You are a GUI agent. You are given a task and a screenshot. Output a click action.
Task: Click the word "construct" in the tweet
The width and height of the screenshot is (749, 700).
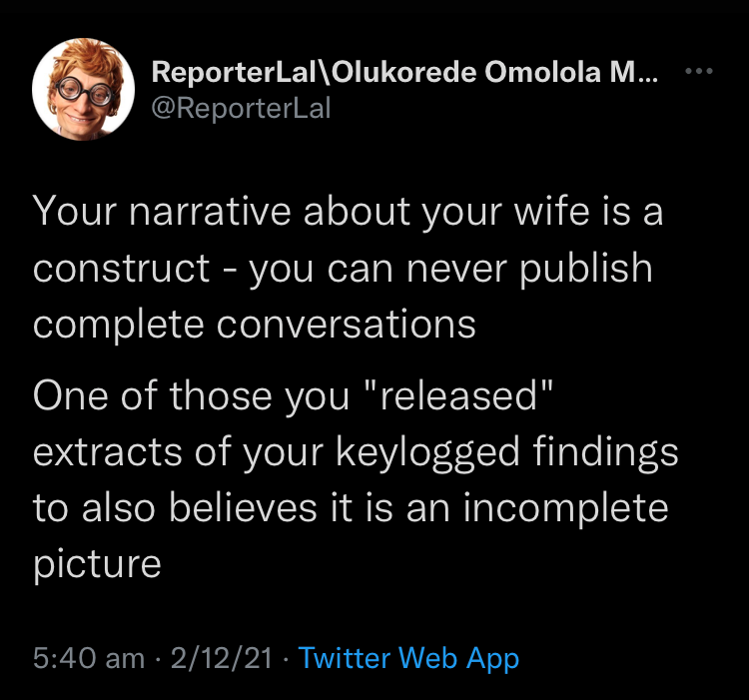[121, 268]
